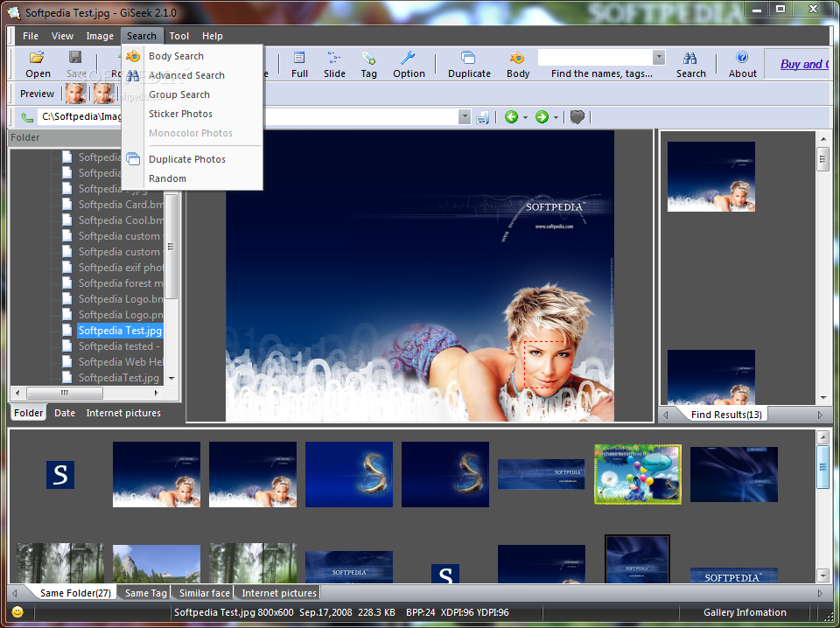This screenshot has height=628, width=840.
Task: Click into the search names and tags field
Action: point(595,57)
